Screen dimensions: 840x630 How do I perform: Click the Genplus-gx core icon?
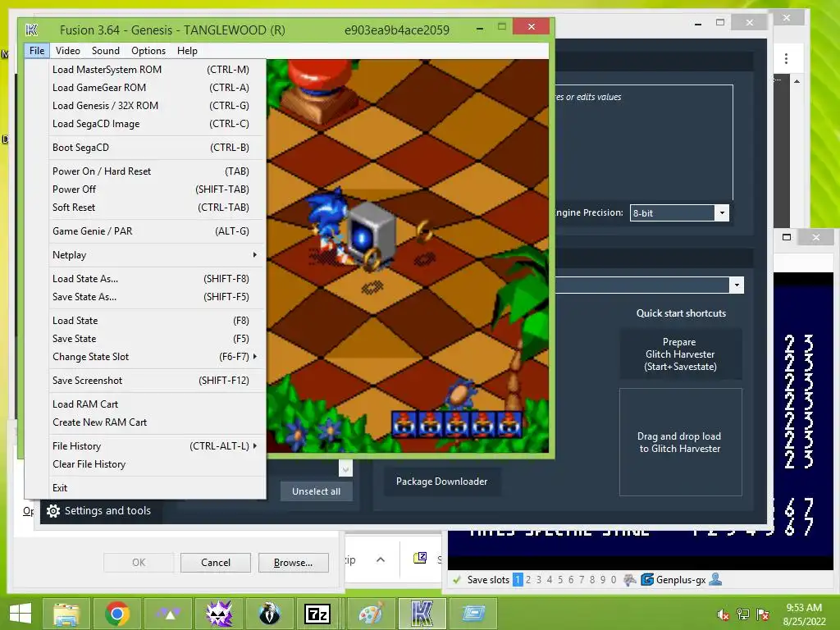(647, 580)
